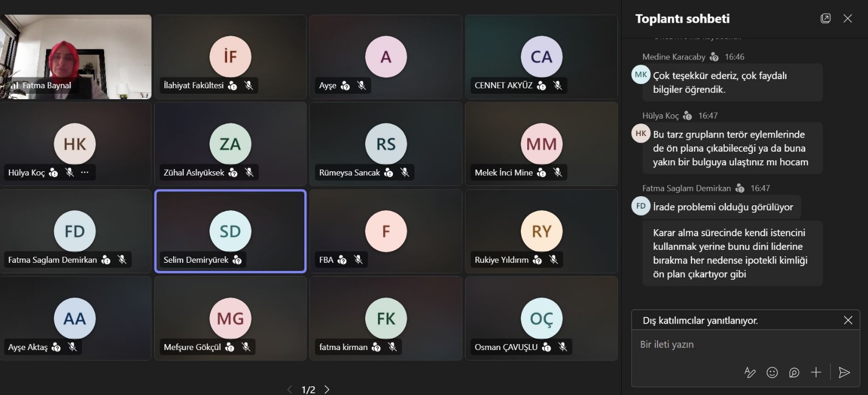Image resolution: width=868 pixels, height=395 pixels.
Task: Click external user badge next to Selim Demiryürek
Action: click(237, 260)
